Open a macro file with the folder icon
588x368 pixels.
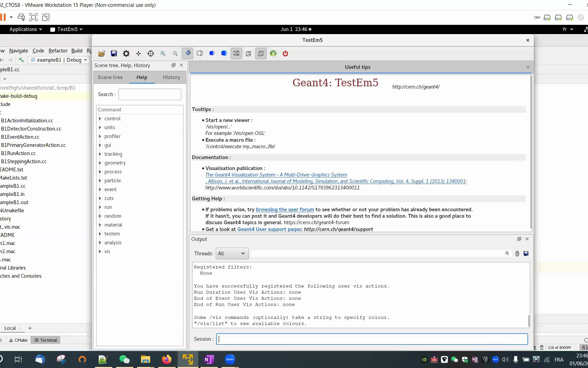coord(101,53)
